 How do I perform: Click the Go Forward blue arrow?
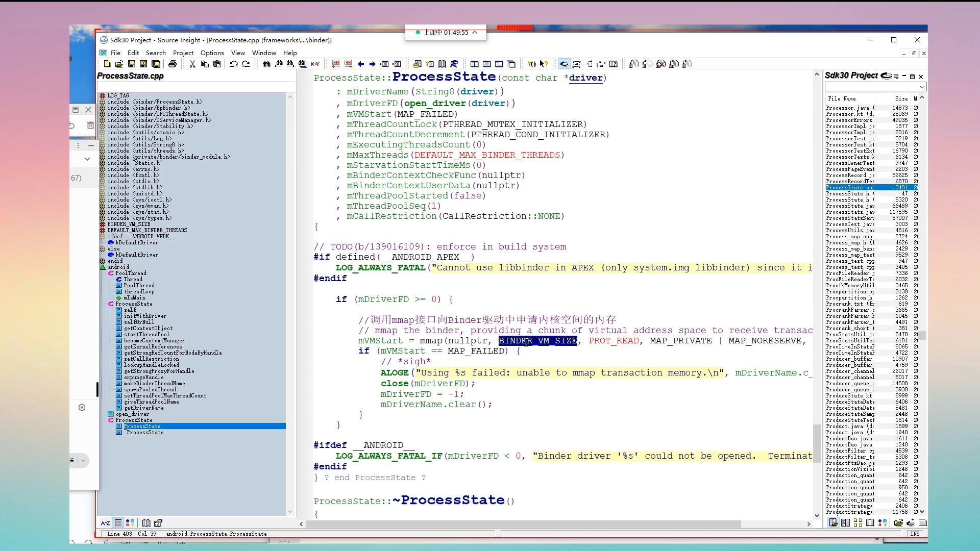click(373, 64)
